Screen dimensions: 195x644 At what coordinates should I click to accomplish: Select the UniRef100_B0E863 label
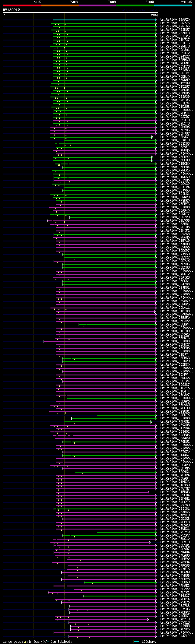point(175,582)
